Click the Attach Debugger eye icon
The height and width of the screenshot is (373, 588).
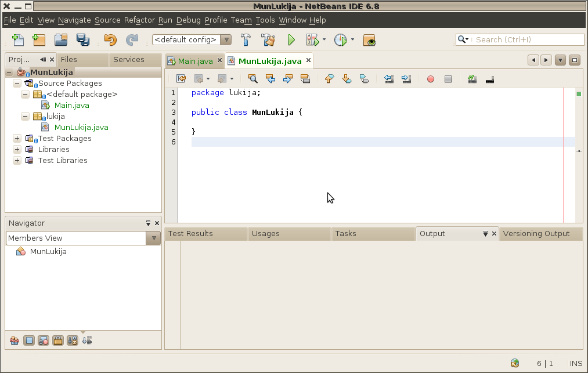369,40
